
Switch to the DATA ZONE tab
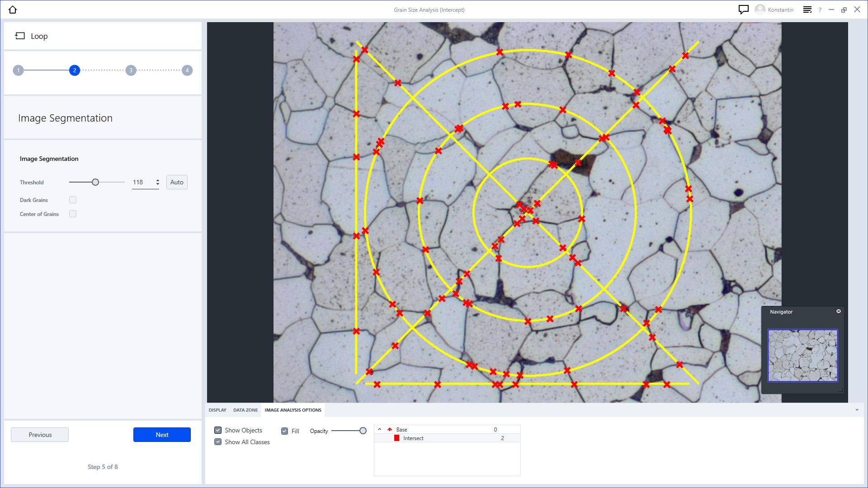pyautogui.click(x=245, y=410)
